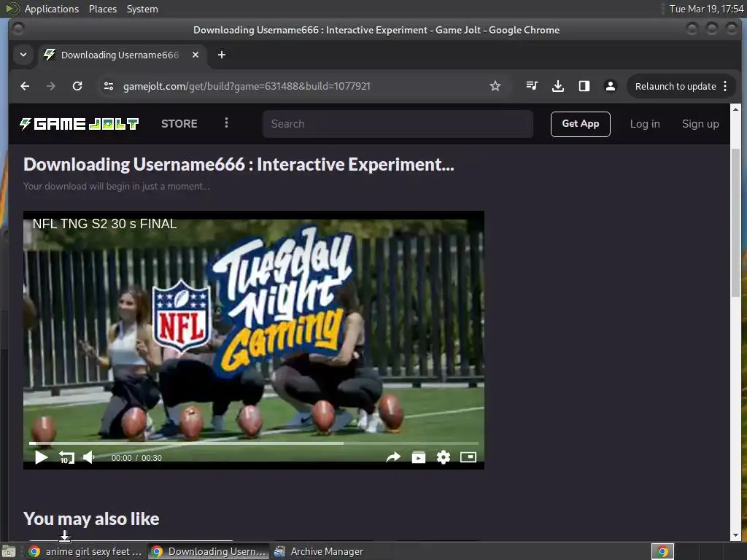
Task: Close the Downloading Username666 tab
Action: tap(196, 55)
